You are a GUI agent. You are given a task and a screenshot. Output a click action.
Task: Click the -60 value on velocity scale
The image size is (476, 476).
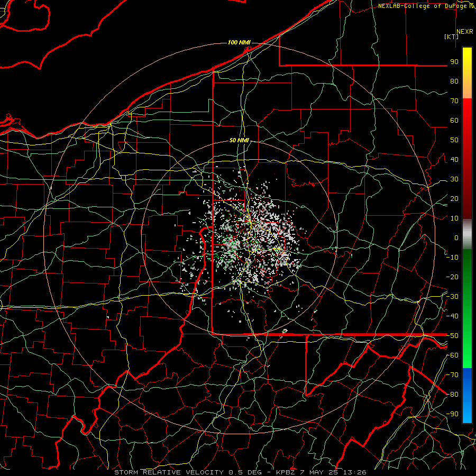tap(452, 355)
